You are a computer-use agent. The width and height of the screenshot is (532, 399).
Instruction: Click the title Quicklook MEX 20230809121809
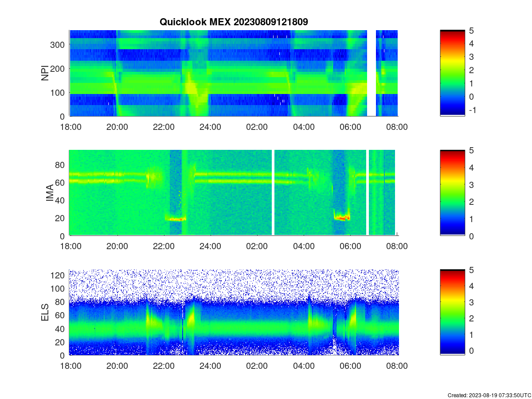point(234,21)
